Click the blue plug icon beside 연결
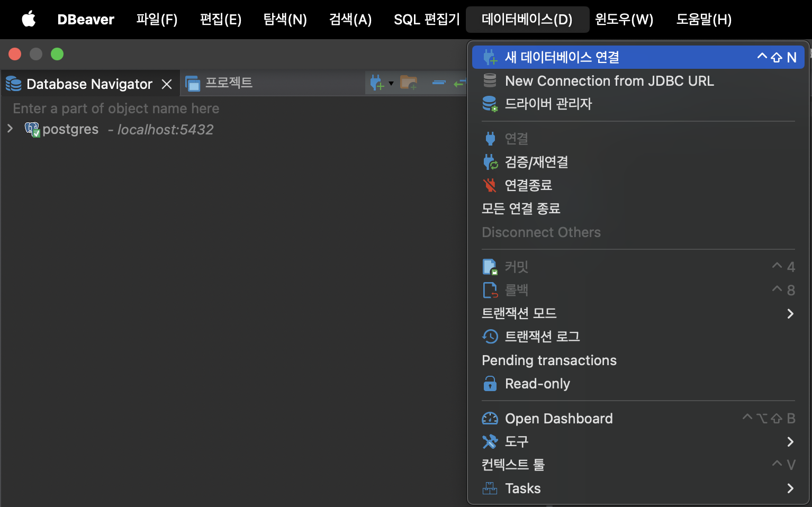This screenshot has width=812, height=507. (x=490, y=139)
